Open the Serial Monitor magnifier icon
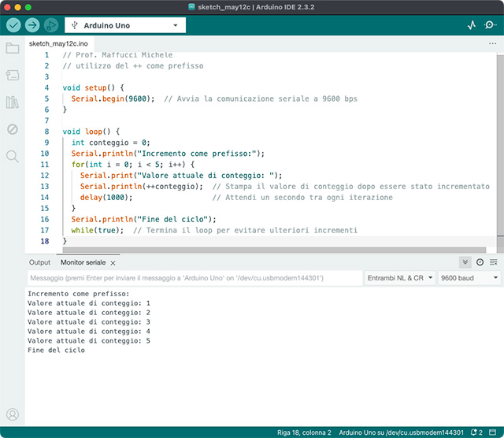Viewport: 504px width, 438px height. [x=490, y=25]
